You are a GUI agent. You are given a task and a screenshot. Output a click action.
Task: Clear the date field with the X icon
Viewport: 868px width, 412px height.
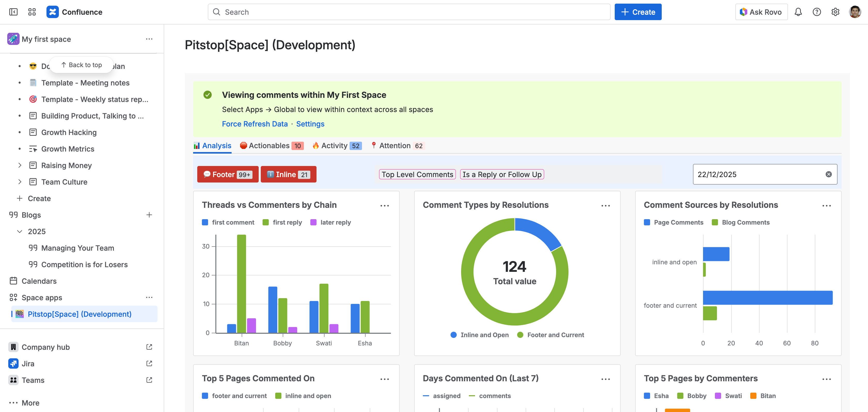click(828, 174)
